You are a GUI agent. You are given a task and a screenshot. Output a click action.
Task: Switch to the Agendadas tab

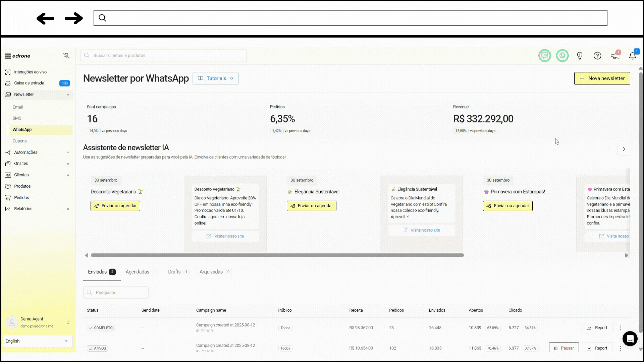tap(138, 272)
